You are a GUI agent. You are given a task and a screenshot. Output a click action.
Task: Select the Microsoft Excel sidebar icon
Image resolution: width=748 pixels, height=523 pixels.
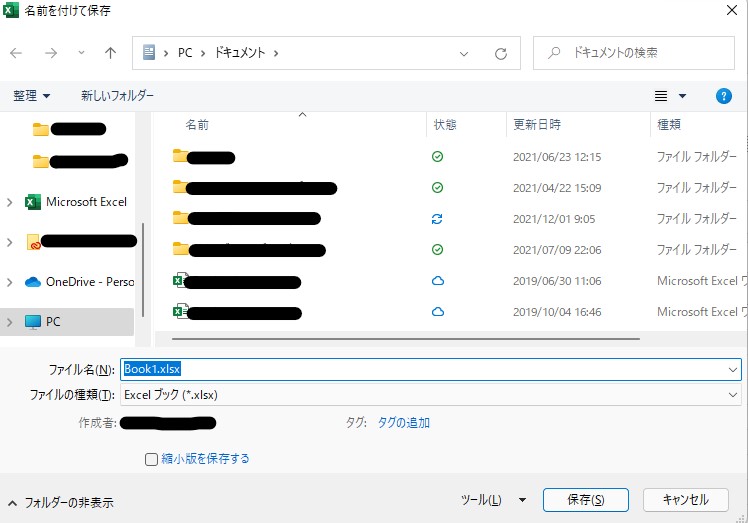tap(32, 202)
